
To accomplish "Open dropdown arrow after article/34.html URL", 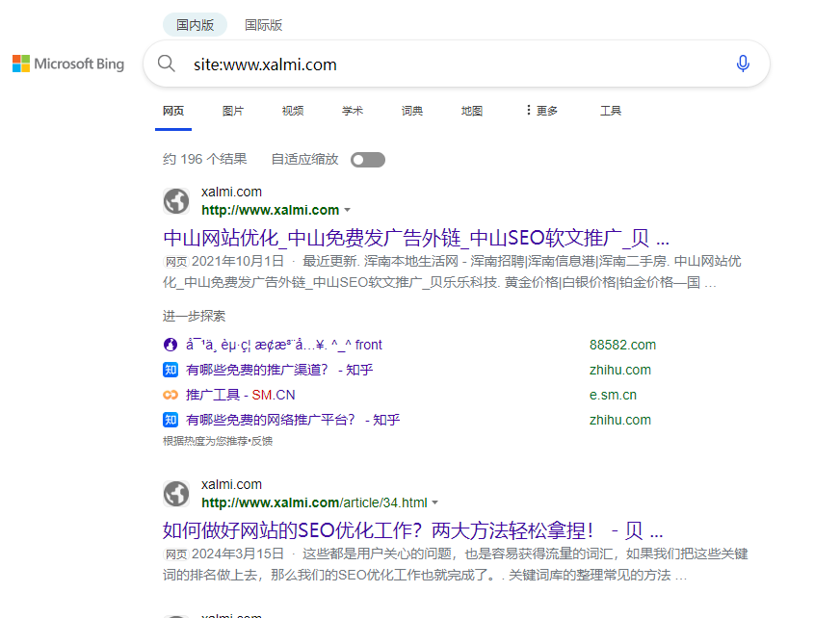I will (435, 502).
